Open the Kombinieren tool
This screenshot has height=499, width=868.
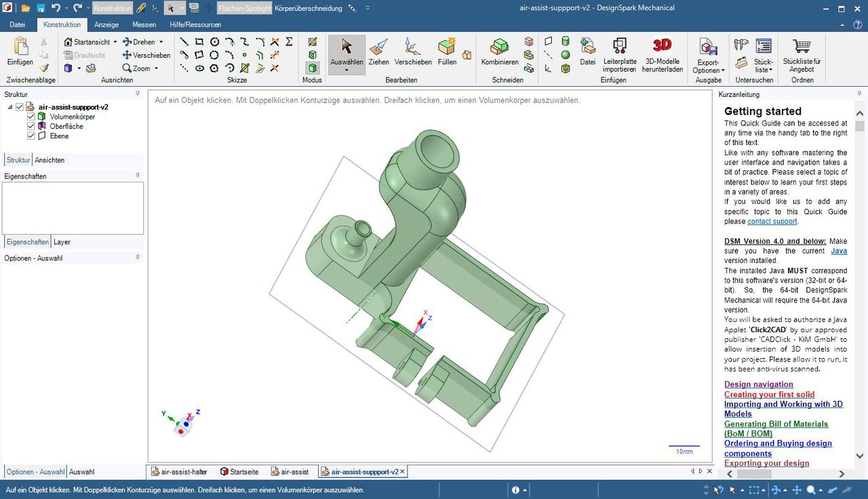tap(499, 51)
